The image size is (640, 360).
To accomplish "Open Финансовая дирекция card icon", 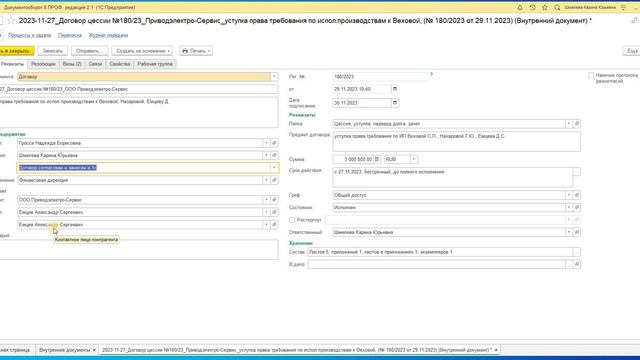I will (274, 180).
